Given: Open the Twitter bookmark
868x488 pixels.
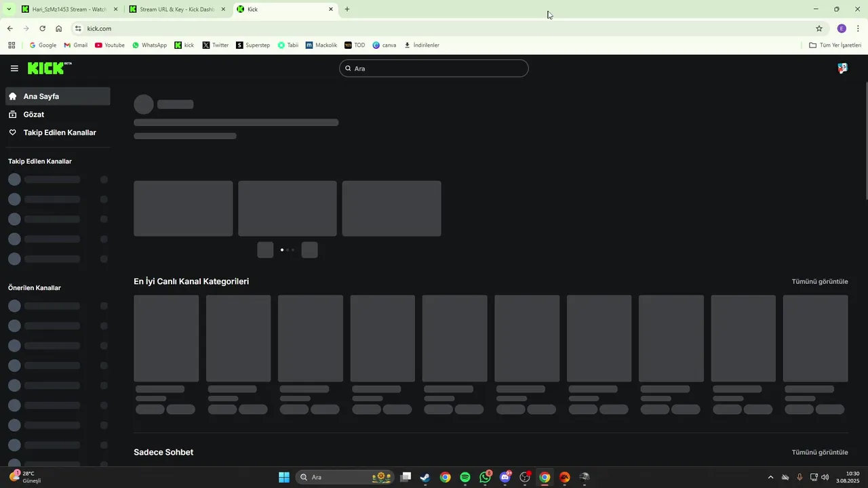Looking at the screenshot, I should coord(216,45).
